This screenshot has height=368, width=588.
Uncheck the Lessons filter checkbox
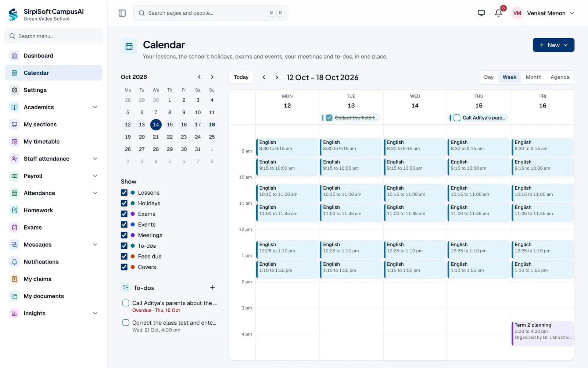tap(124, 192)
